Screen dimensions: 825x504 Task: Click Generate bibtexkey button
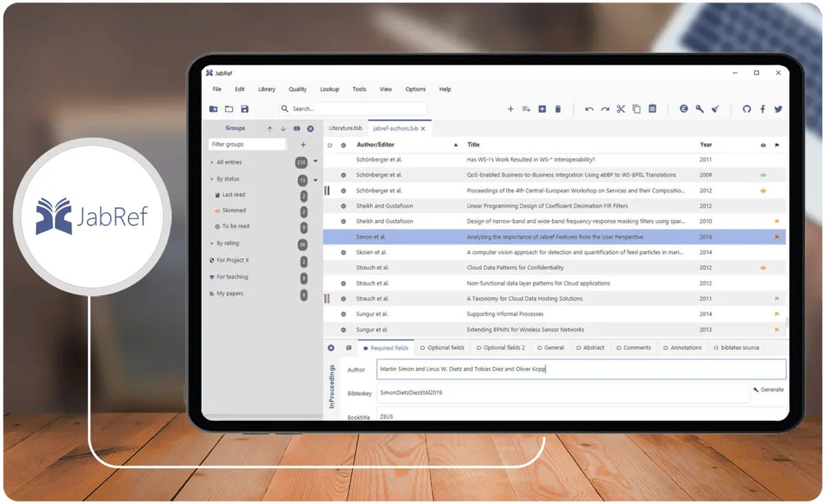769,390
